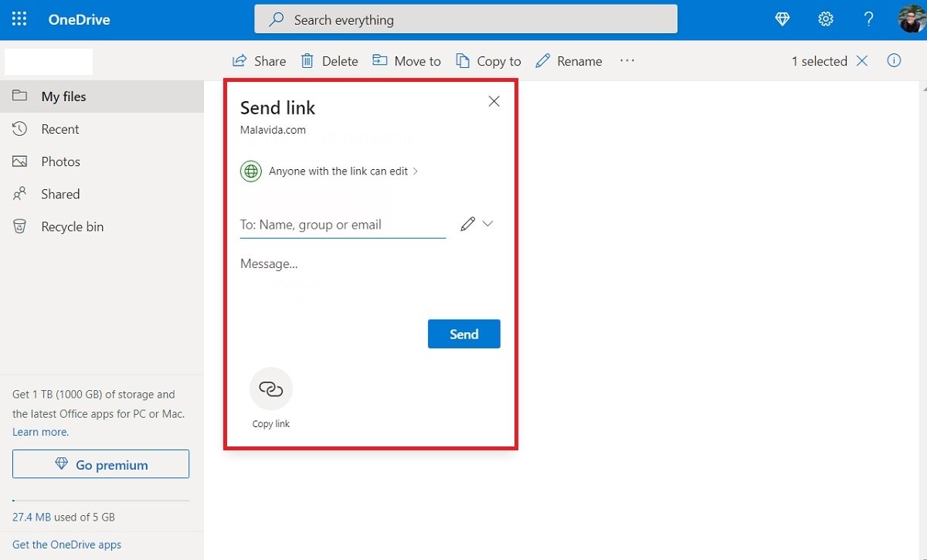927x560 pixels.
Task: Open the premium diamond icon
Action: [x=783, y=19]
